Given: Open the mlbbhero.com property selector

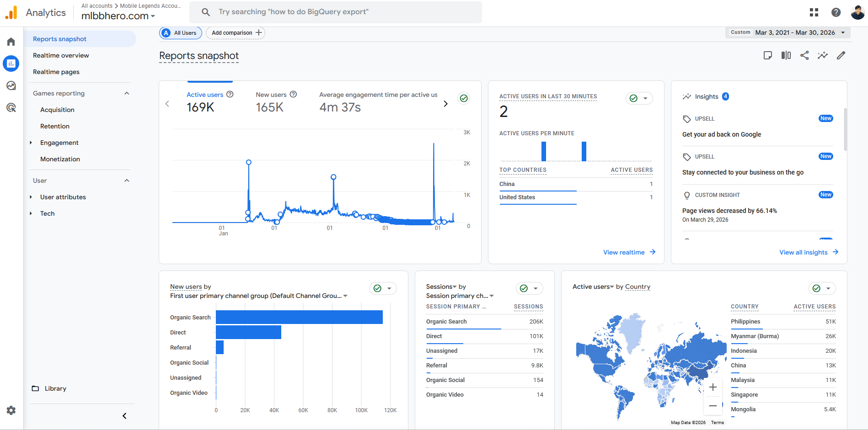Looking at the screenshot, I should pyautogui.click(x=118, y=16).
